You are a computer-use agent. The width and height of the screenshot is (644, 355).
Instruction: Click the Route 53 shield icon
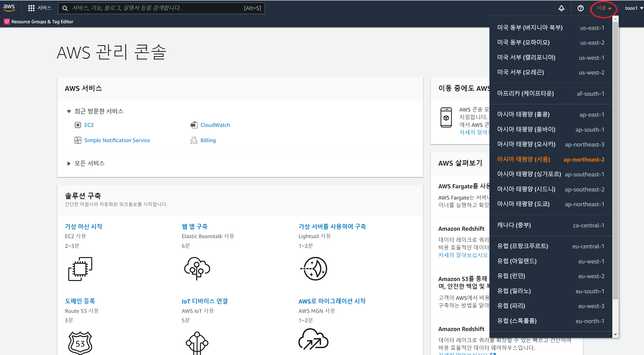80,343
